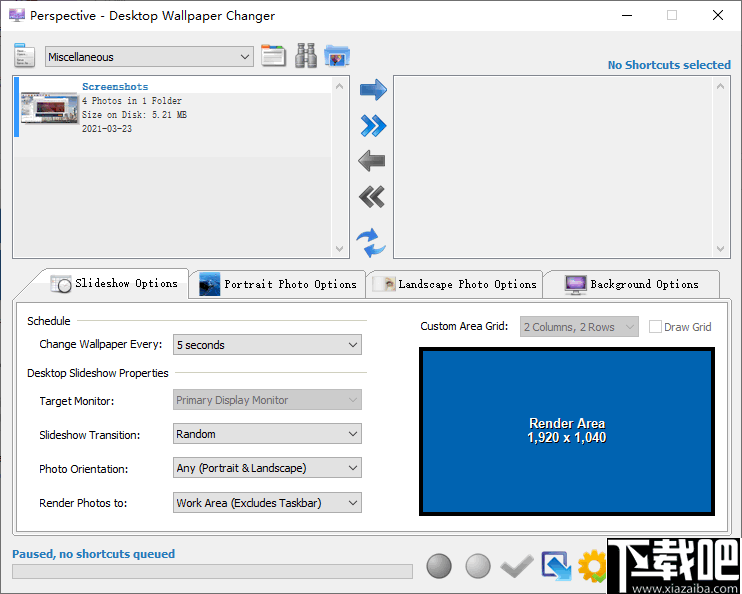Click the 2021-03-23 date text
Screen dimensions: 742x594
pos(107,129)
